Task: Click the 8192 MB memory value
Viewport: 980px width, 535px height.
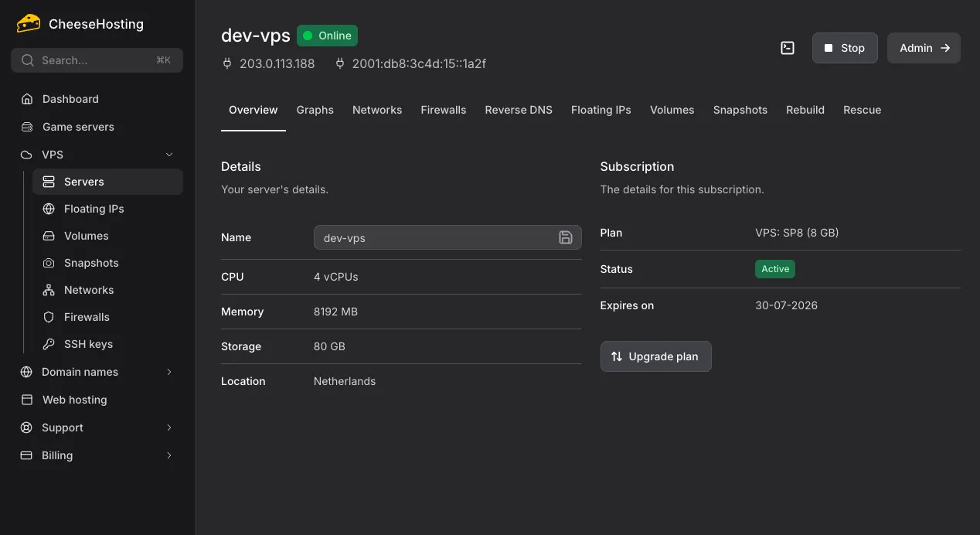Action: [335, 312]
